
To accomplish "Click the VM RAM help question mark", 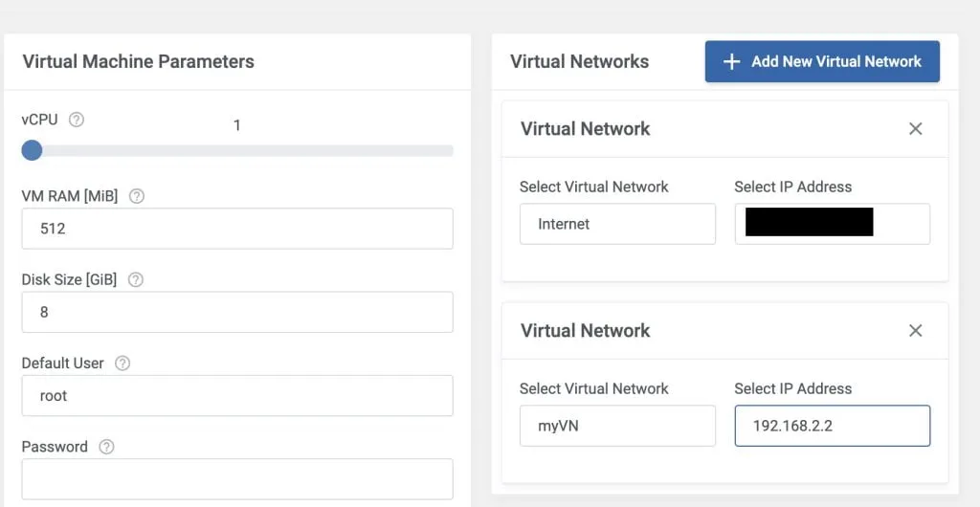I will pyautogui.click(x=137, y=196).
